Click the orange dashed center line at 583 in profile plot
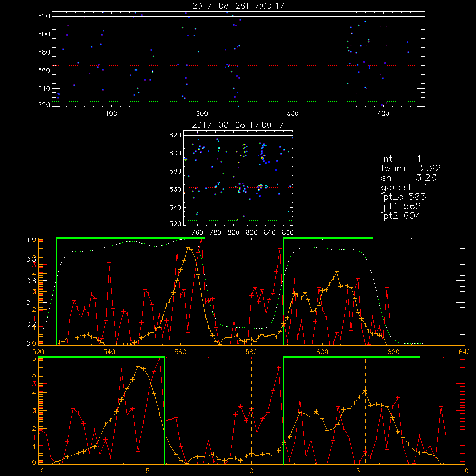Image resolution: width=476 pixels, height=476 pixels. (262, 291)
